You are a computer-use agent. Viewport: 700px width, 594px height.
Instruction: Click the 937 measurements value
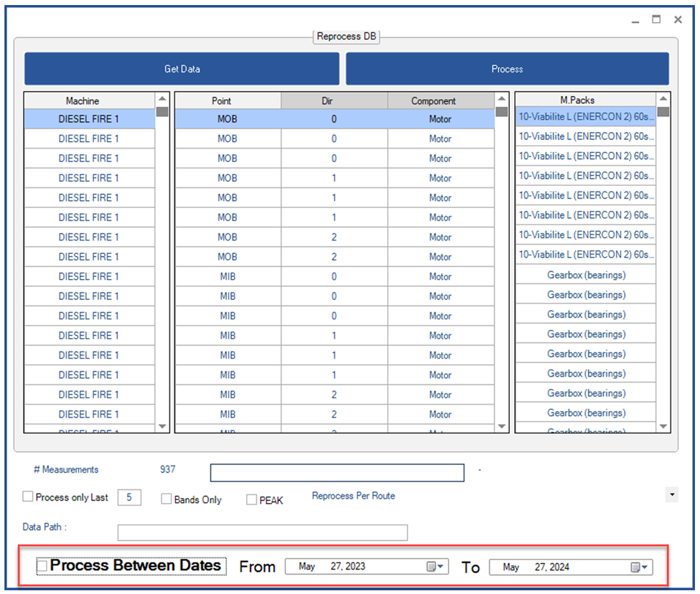(x=168, y=469)
